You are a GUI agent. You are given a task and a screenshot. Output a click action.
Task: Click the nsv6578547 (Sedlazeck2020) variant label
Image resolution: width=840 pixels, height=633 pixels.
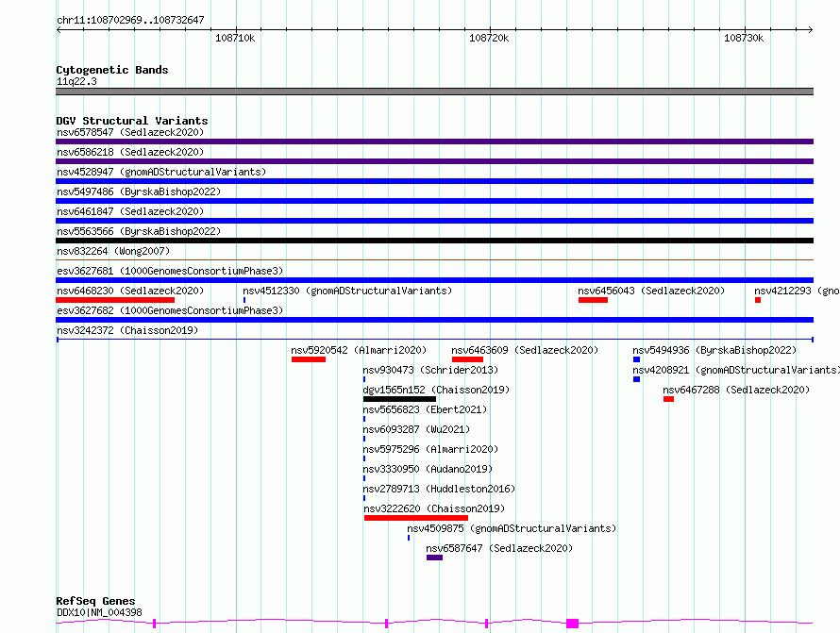click(130, 132)
